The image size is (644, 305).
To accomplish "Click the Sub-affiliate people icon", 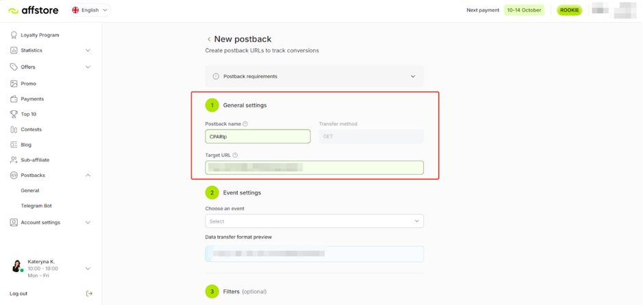I will (x=14, y=160).
